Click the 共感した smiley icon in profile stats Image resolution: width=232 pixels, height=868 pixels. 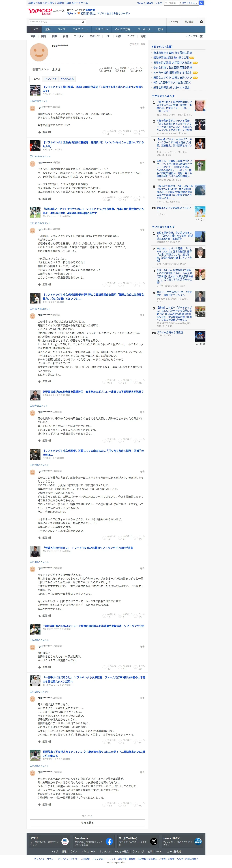[x=101, y=70]
